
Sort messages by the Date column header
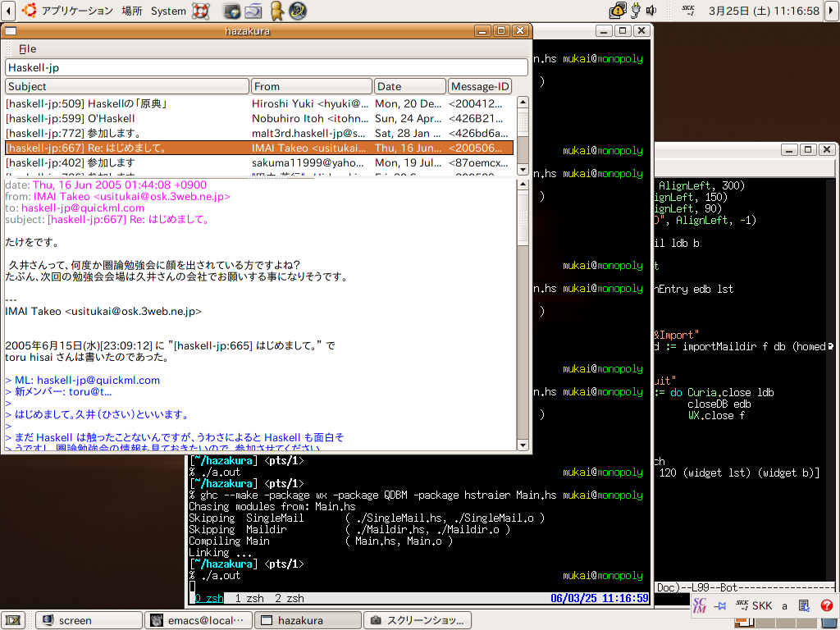pos(409,86)
